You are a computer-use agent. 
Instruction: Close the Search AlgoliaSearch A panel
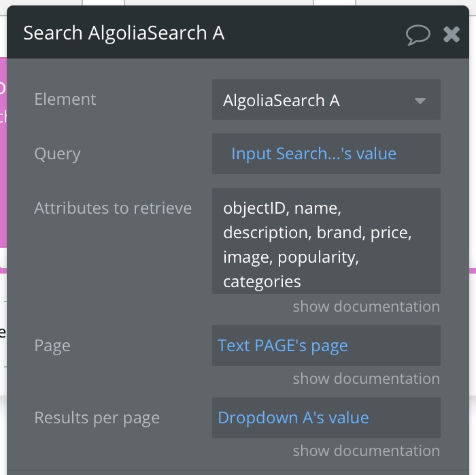451,34
